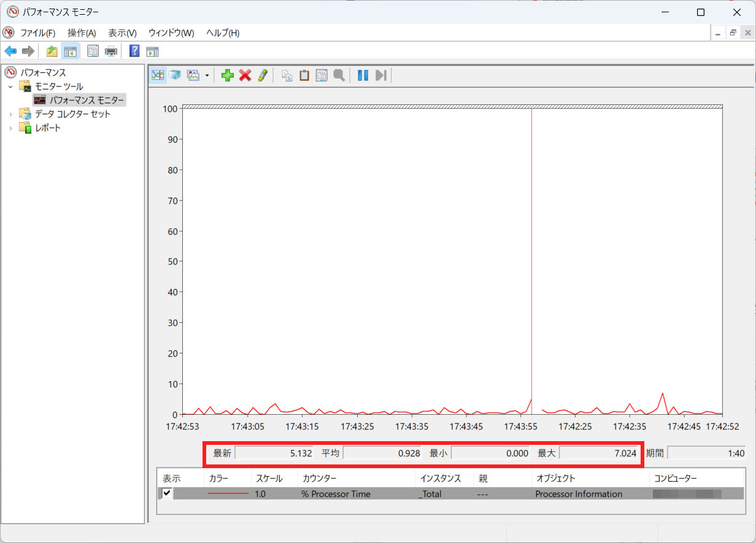Click オブジェクト column header
The height and width of the screenshot is (543, 756).
pyautogui.click(x=556, y=478)
